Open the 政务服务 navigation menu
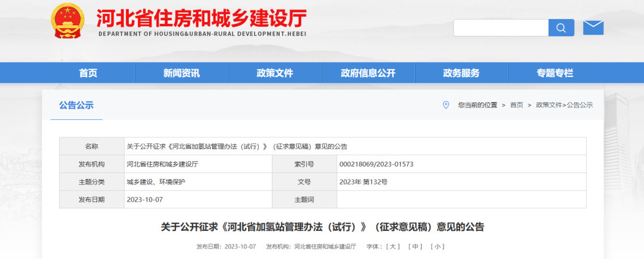The width and height of the screenshot is (644, 259). [x=461, y=73]
